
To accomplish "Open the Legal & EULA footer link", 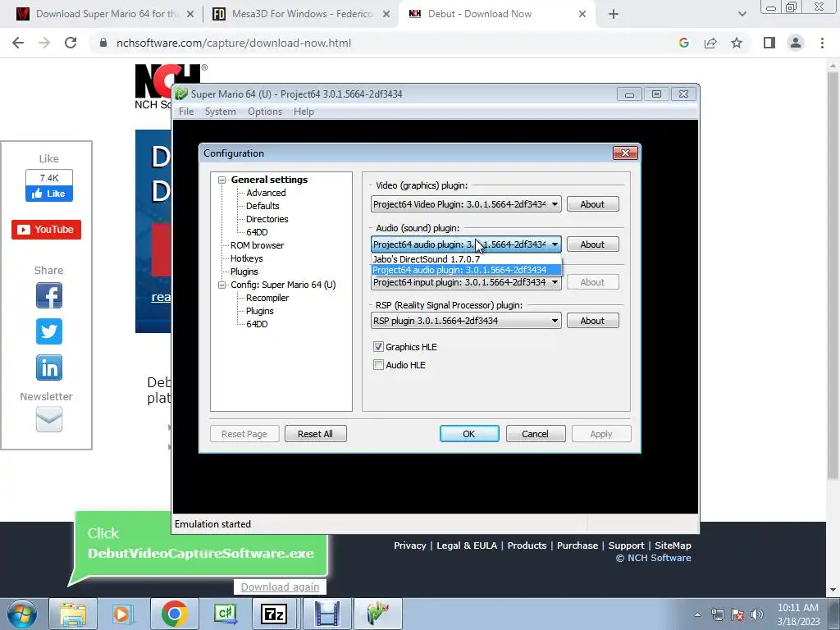I will tap(467, 546).
